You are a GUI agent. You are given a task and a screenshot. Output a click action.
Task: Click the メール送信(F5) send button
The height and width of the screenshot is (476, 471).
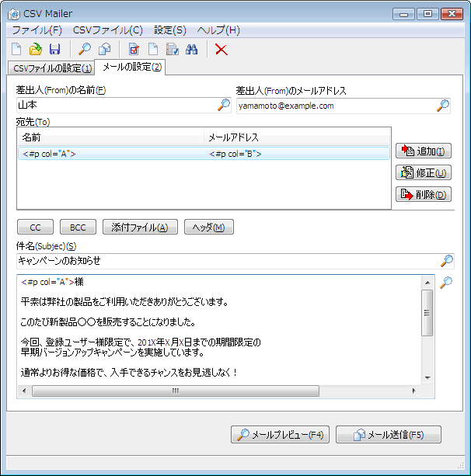395,435
